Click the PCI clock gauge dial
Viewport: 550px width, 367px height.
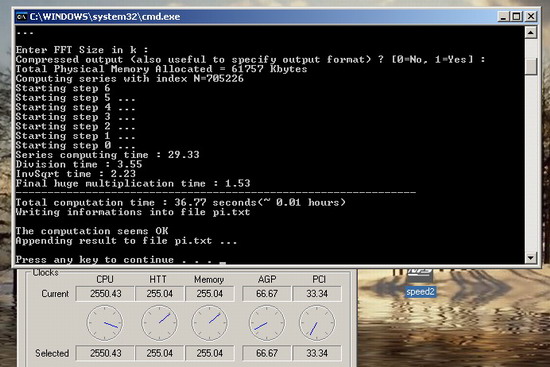coord(317,323)
